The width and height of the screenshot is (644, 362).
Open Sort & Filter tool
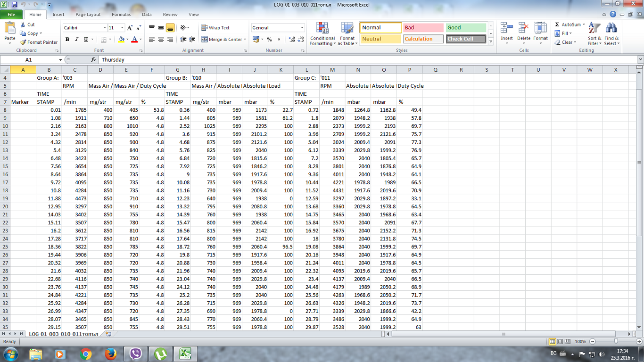(x=594, y=34)
